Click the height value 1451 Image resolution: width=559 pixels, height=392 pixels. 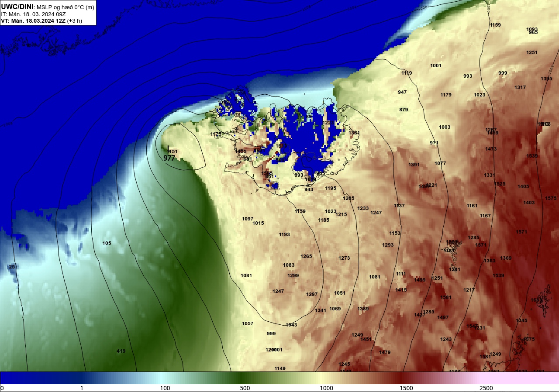pos(366,339)
